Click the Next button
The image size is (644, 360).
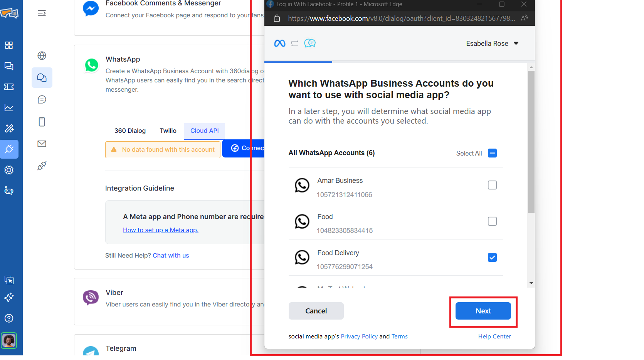(x=483, y=311)
